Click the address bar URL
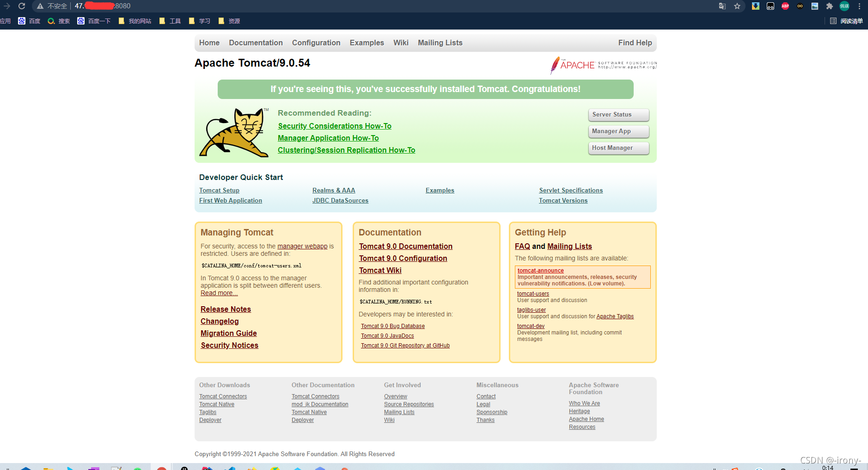The image size is (868, 470). click(103, 6)
